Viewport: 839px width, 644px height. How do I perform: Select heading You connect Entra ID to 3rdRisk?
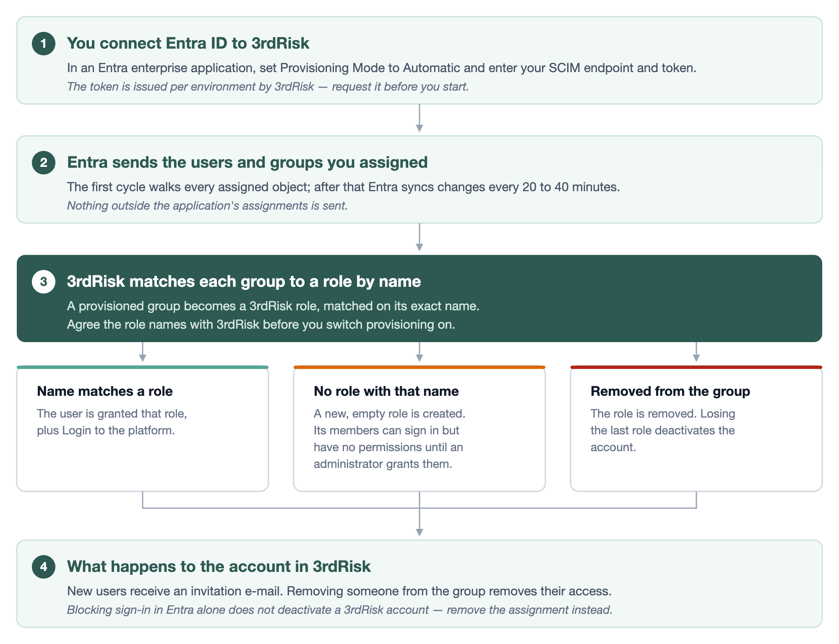tap(188, 43)
